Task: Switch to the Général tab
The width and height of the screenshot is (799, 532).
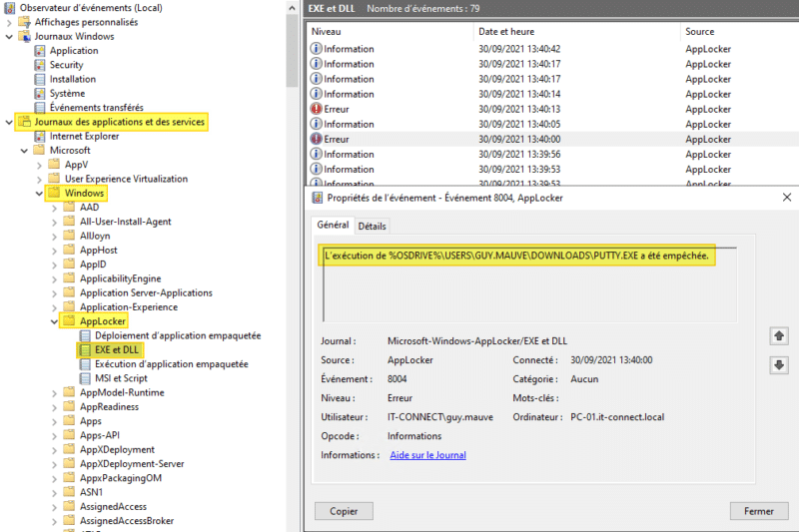Action: coord(333,225)
